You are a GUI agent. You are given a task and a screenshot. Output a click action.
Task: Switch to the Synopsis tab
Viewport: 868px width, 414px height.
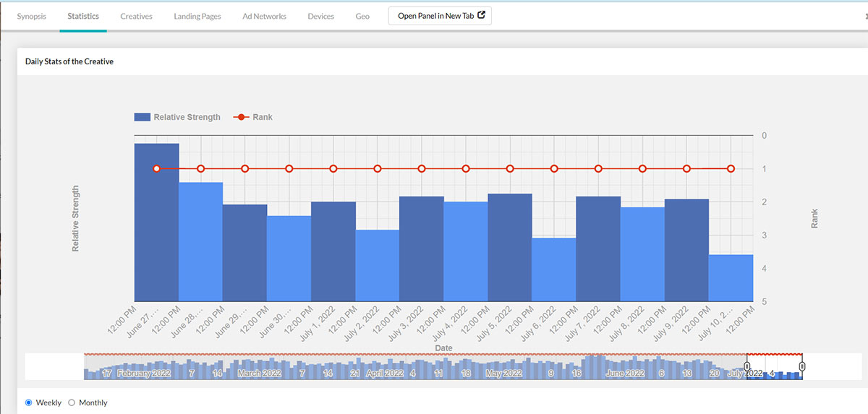(31, 16)
